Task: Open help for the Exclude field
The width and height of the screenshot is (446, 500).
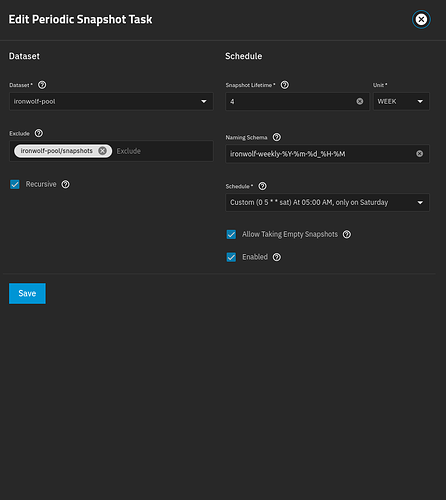Action: (39, 133)
